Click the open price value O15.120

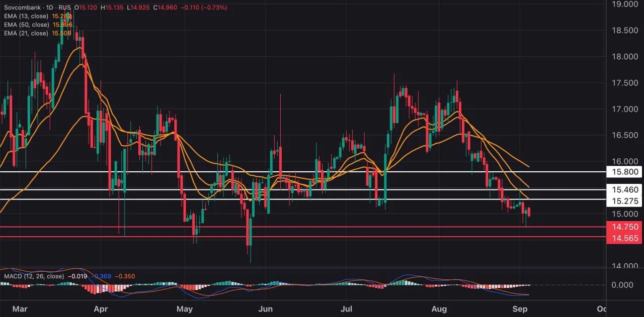click(86, 8)
